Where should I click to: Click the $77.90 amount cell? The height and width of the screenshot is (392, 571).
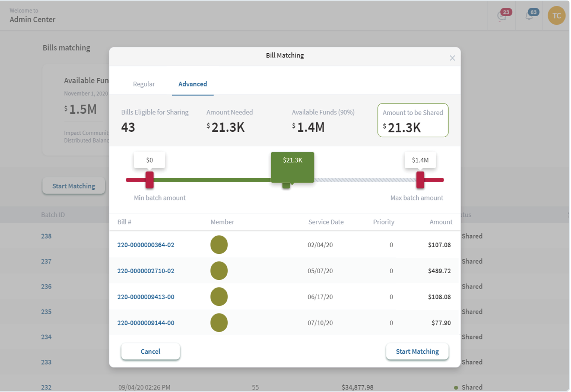(441, 323)
